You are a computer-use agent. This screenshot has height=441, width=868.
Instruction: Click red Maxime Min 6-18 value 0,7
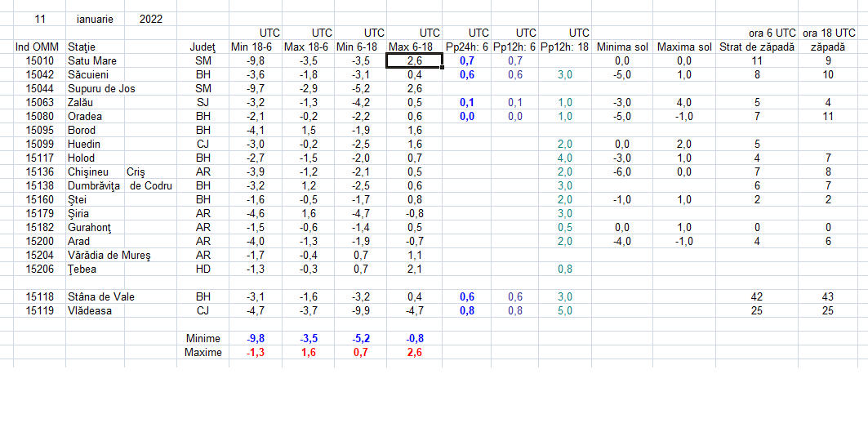point(362,353)
